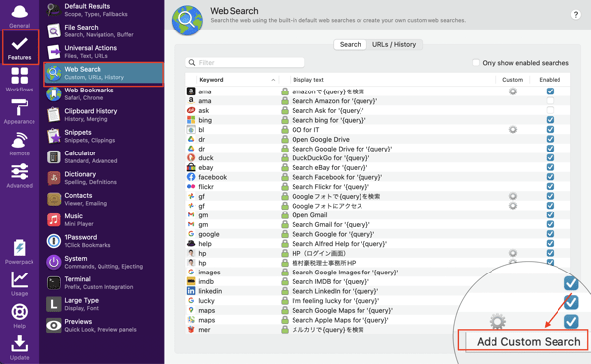Select Web Bookmarks feature
Viewport: 591px width, 364px height.
tap(103, 94)
